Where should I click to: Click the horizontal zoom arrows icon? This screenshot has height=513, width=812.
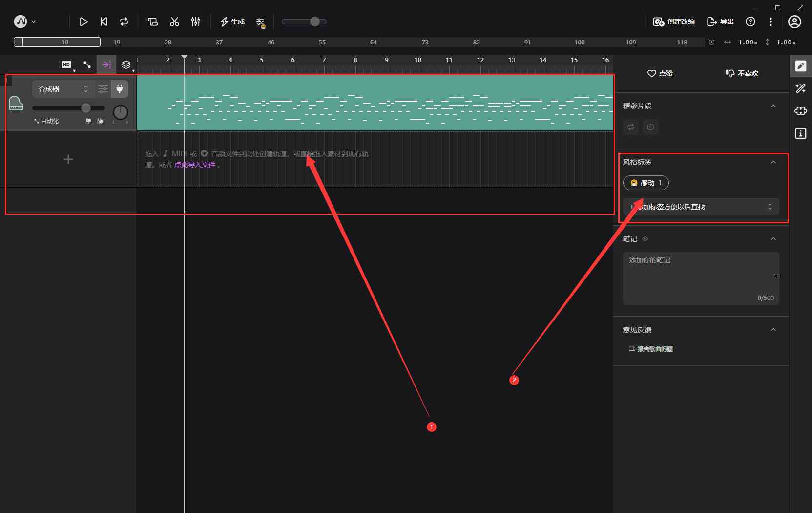click(728, 43)
